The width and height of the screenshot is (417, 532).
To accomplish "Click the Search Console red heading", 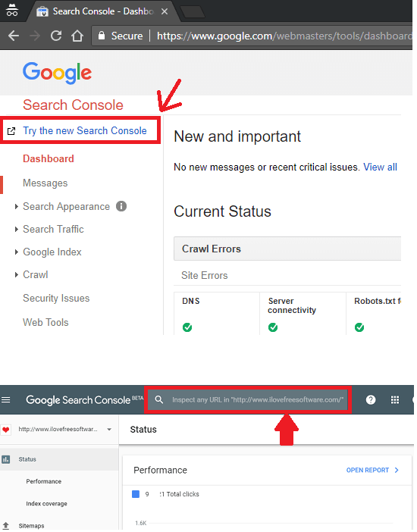I will coord(73,105).
